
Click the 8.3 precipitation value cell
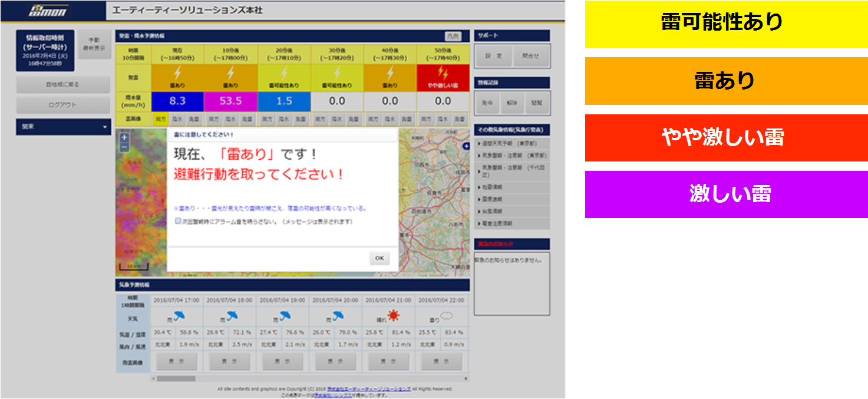(x=178, y=101)
